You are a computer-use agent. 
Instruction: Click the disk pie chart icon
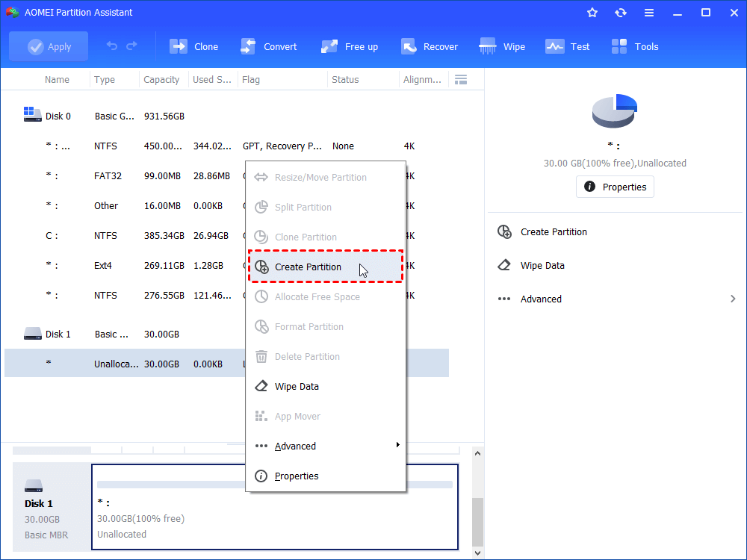pos(615,111)
